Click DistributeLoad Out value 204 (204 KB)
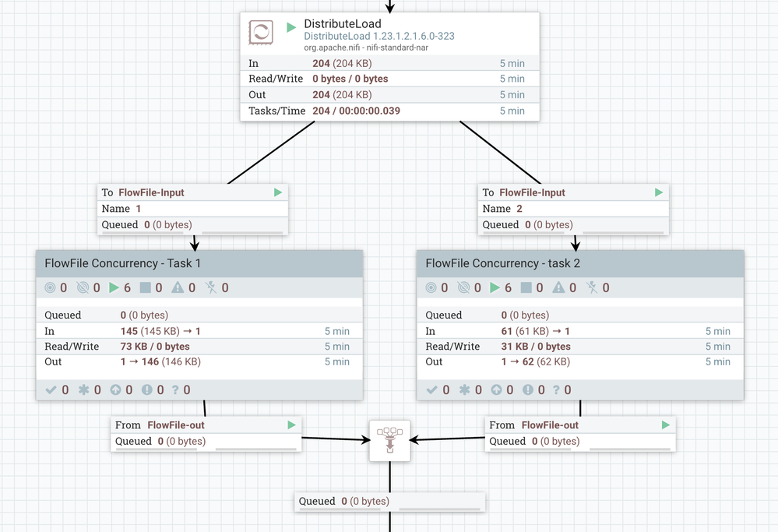The width and height of the screenshot is (778, 532). (x=342, y=95)
